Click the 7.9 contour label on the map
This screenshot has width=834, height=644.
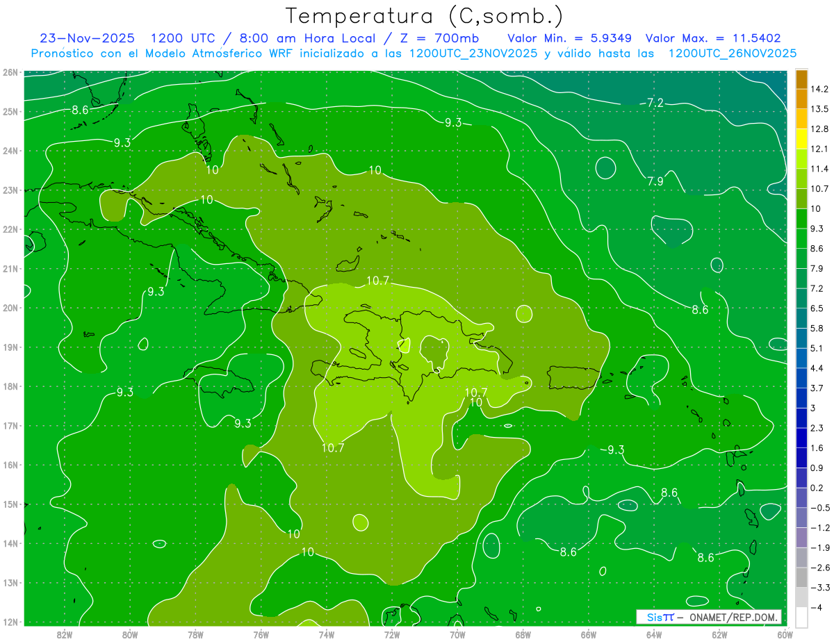655,182
